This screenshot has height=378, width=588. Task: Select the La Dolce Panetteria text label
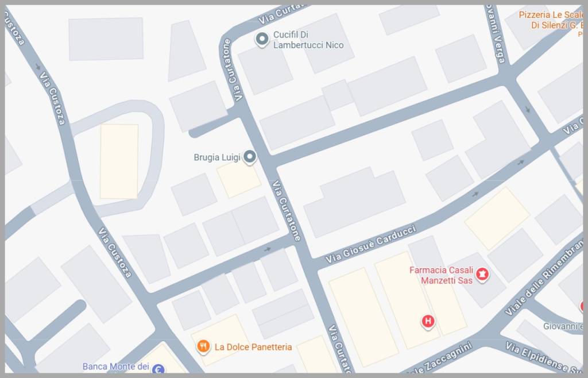[x=253, y=347]
